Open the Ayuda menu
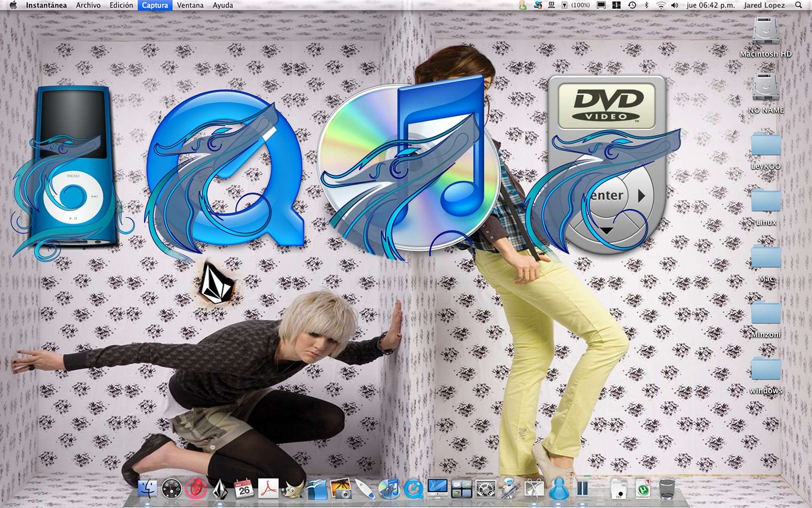 223,5
